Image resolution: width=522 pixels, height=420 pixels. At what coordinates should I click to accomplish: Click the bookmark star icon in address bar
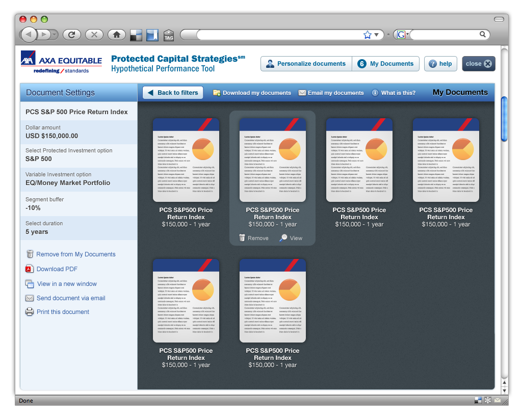367,35
